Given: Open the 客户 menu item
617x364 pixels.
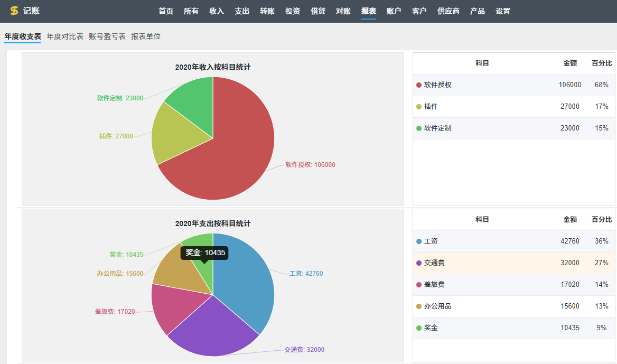Looking at the screenshot, I should point(419,11).
